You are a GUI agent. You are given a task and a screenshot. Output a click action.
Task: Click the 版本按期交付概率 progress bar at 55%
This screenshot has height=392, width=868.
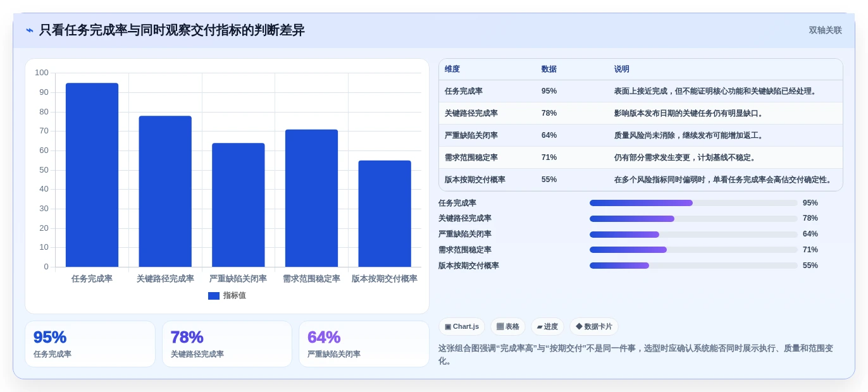pos(693,266)
